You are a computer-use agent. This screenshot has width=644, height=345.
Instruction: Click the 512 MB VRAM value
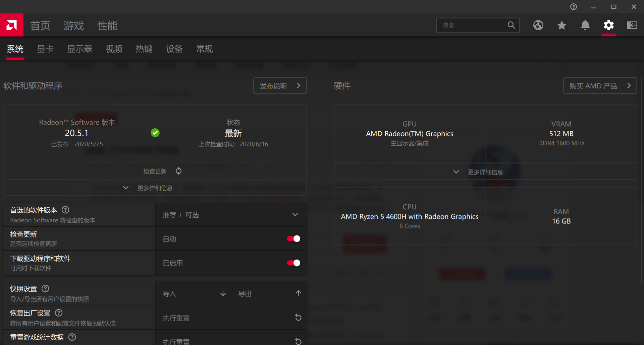coord(561,134)
